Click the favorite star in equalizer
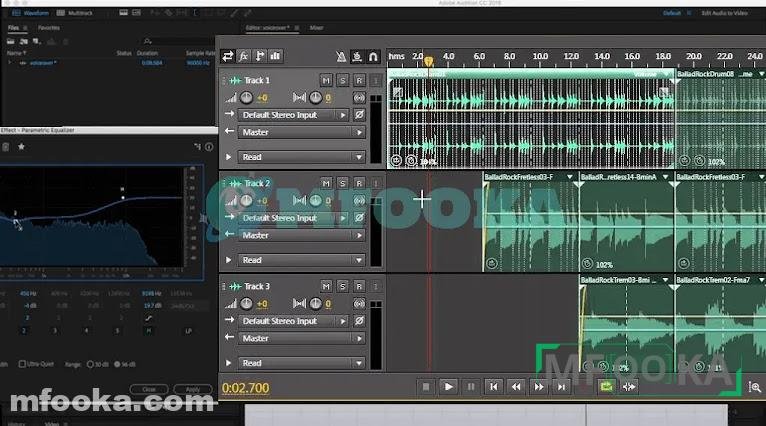This screenshot has height=426, width=766. (21, 147)
